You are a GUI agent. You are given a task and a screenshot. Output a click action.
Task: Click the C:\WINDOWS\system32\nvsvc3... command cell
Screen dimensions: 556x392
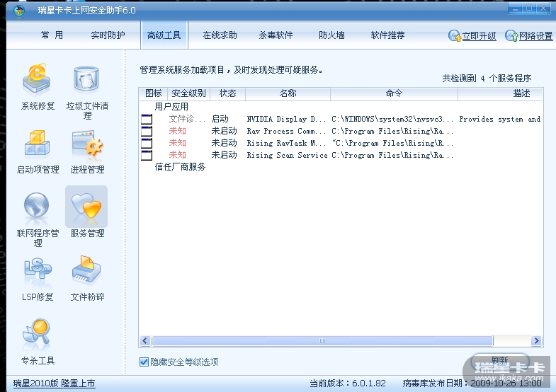tap(392, 119)
